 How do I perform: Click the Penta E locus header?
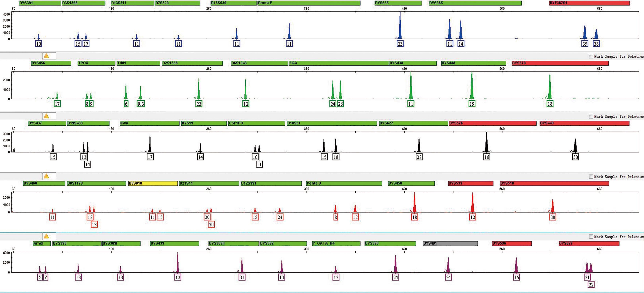[309, 3]
